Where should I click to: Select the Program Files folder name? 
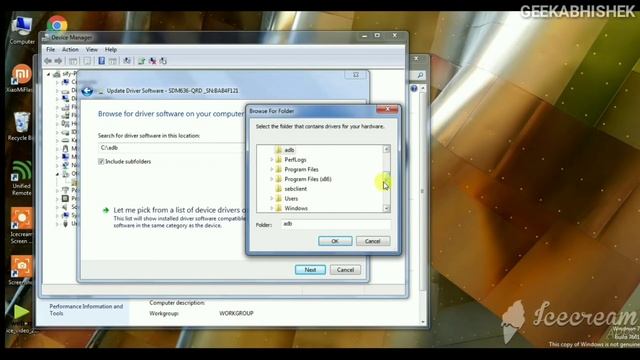point(301,169)
